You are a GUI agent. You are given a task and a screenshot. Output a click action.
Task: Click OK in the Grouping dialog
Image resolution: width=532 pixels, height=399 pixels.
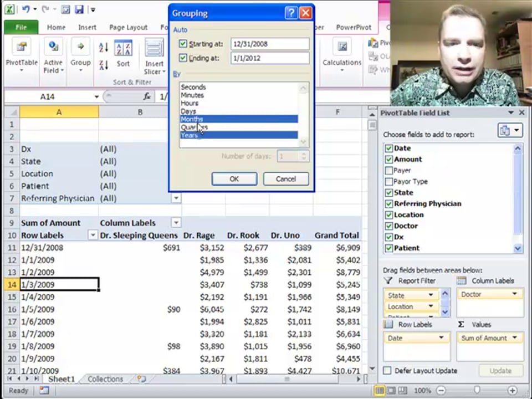[x=234, y=179]
